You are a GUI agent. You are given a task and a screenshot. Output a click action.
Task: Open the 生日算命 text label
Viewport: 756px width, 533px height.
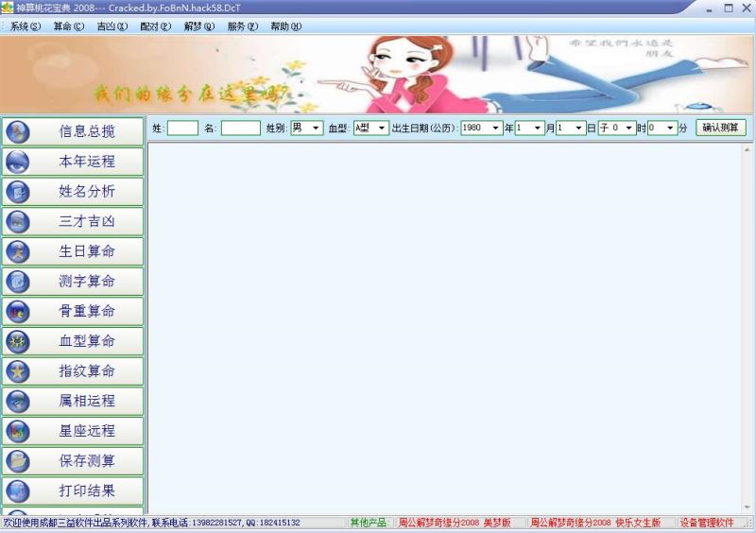[x=87, y=250]
